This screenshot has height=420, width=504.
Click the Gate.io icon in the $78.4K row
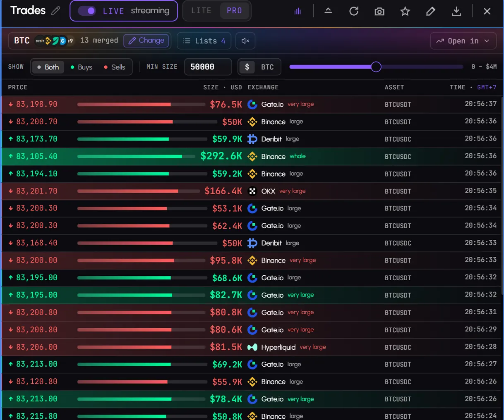(252, 399)
